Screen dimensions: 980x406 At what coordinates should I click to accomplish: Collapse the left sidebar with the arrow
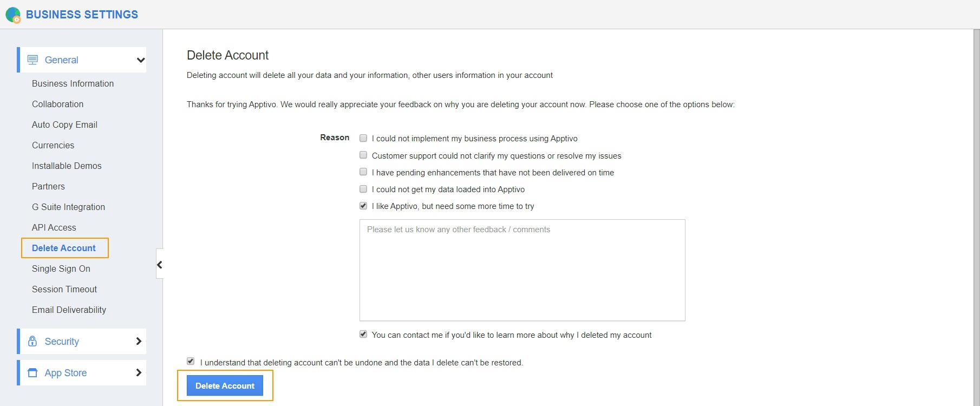(x=160, y=265)
